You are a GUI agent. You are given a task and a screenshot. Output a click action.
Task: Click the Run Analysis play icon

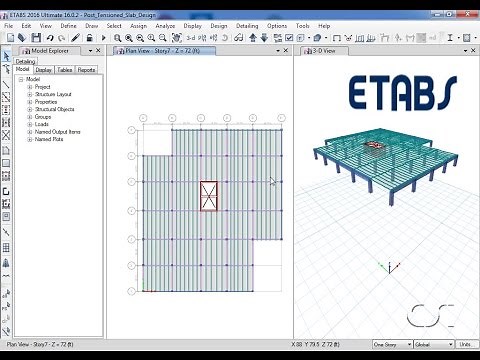tap(103, 38)
